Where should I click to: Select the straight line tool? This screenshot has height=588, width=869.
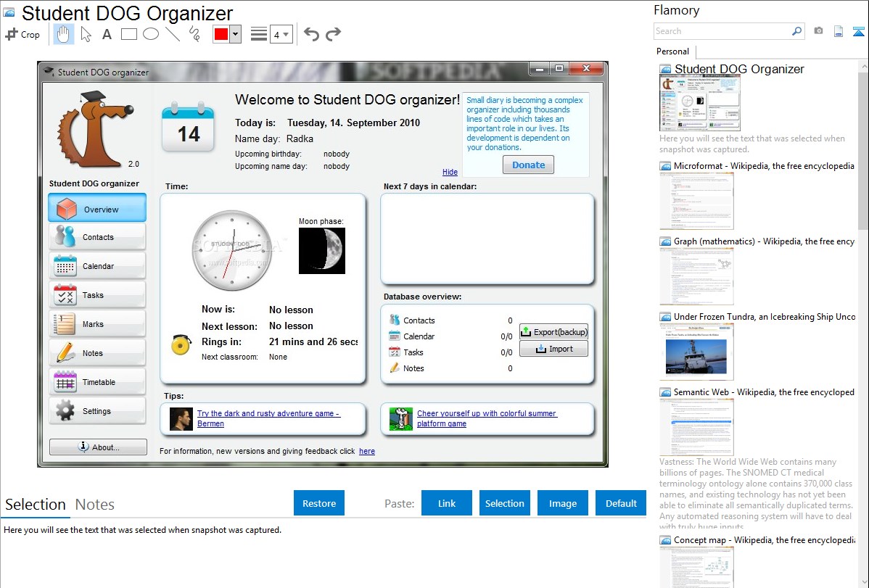[172, 34]
